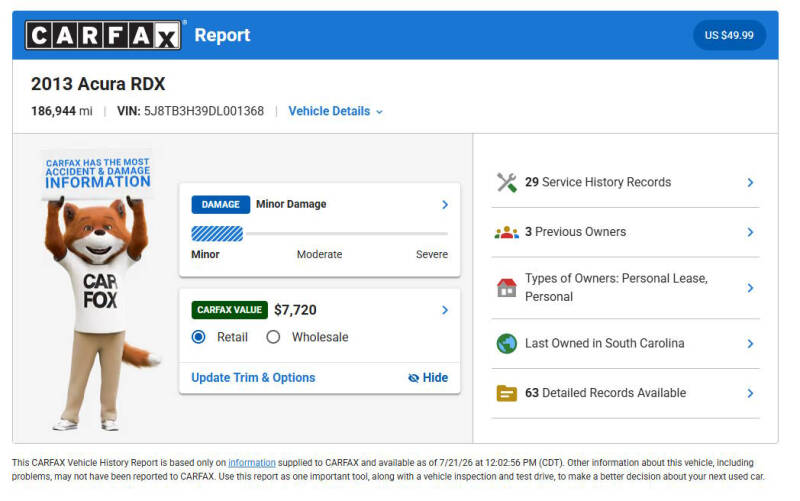This screenshot has width=800, height=501.
Task: Expand the Vehicle Details dropdown
Action: point(335,111)
